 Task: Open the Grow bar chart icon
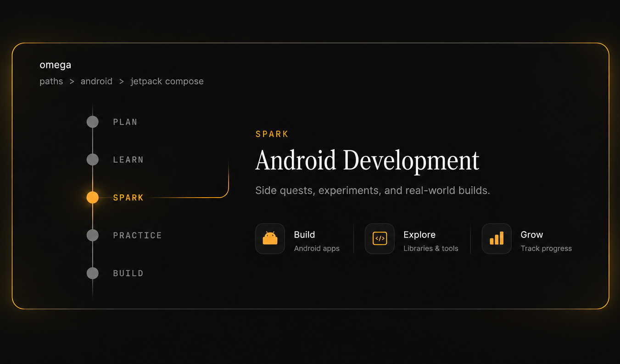[497, 238]
